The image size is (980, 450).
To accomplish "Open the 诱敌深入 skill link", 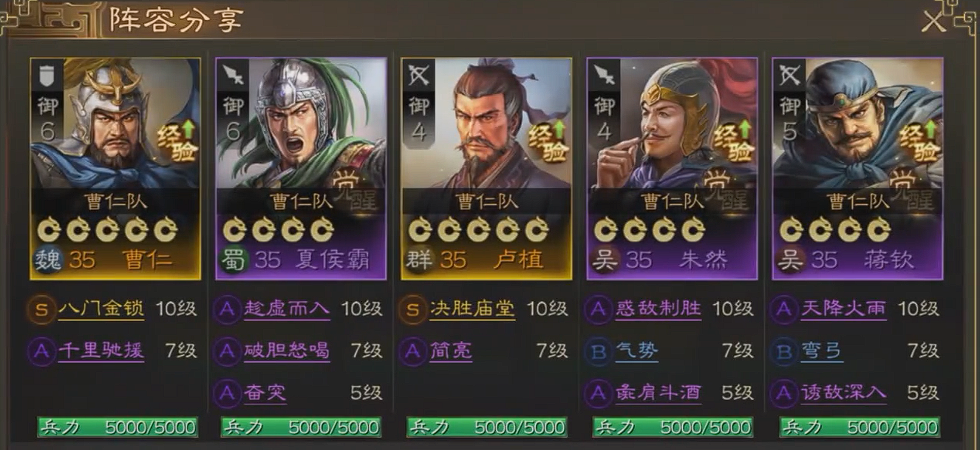I will coord(843,393).
